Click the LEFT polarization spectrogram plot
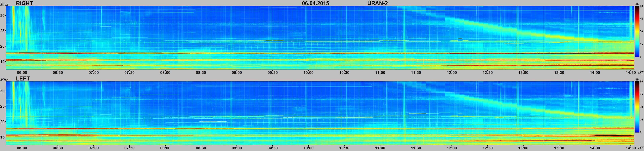644x151 pixels. click(320, 113)
